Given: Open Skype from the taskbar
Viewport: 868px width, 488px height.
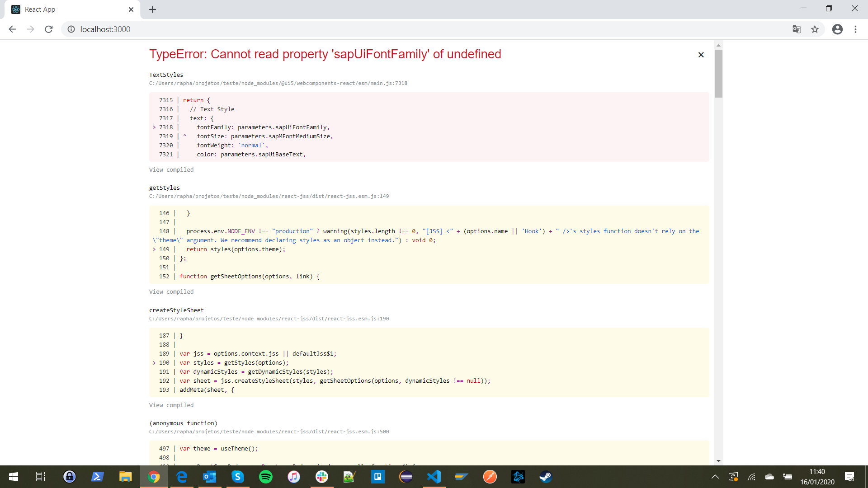Looking at the screenshot, I should [237, 477].
